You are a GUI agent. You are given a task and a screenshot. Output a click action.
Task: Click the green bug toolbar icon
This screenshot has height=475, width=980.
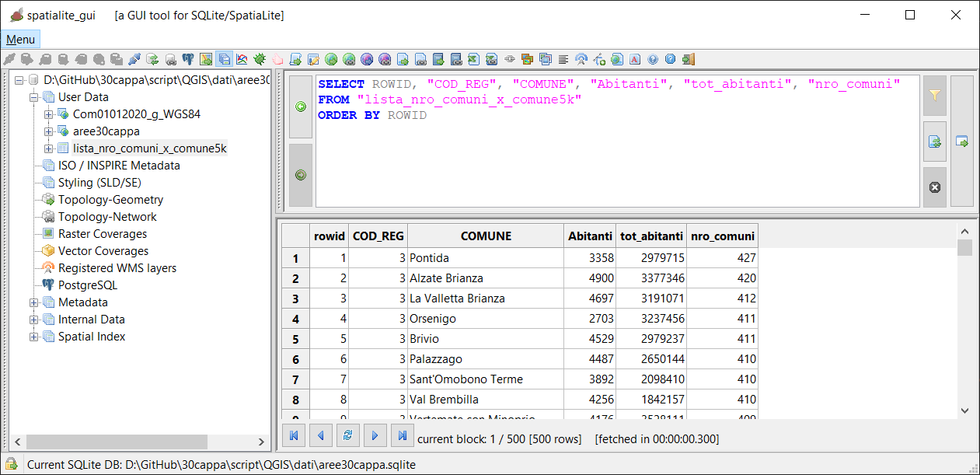pyautogui.click(x=260, y=58)
